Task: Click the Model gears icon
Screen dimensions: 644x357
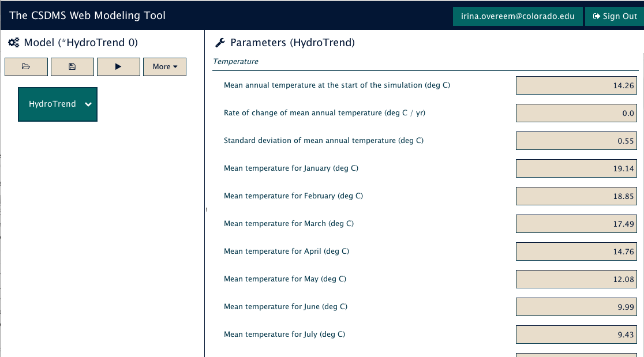Action: (13, 43)
